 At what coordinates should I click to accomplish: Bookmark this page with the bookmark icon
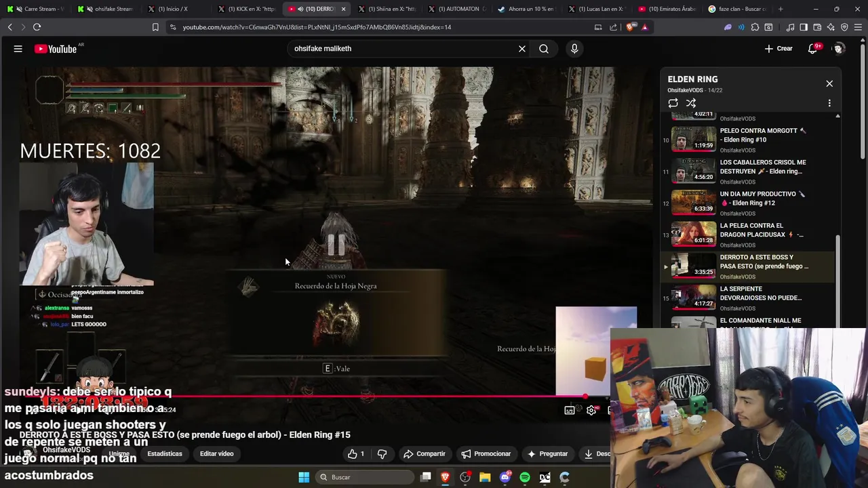click(155, 27)
